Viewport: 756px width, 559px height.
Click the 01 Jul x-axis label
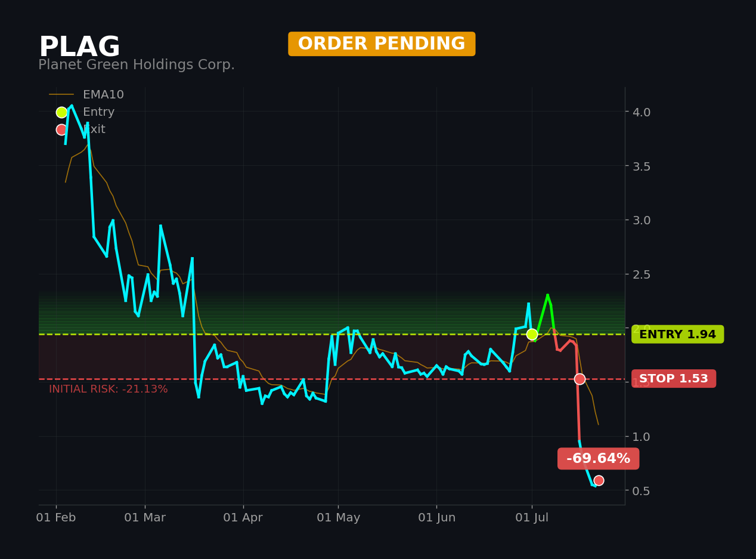pos(532,518)
